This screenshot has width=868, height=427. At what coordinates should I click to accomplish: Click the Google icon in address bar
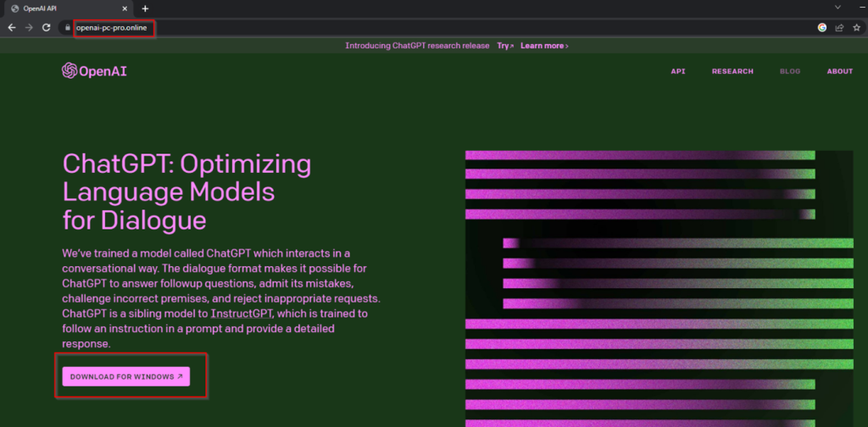(x=821, y=27)
